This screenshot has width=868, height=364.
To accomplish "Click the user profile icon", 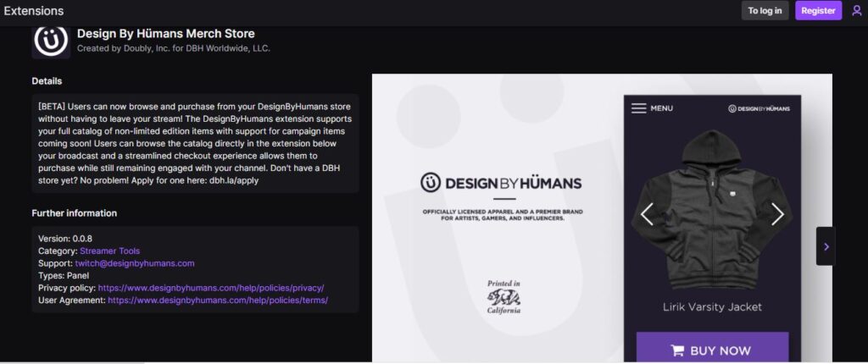I will click(856, 10).
